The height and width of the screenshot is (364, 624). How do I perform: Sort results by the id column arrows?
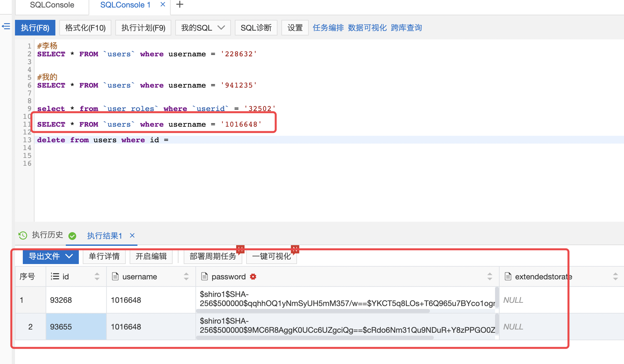97,277
